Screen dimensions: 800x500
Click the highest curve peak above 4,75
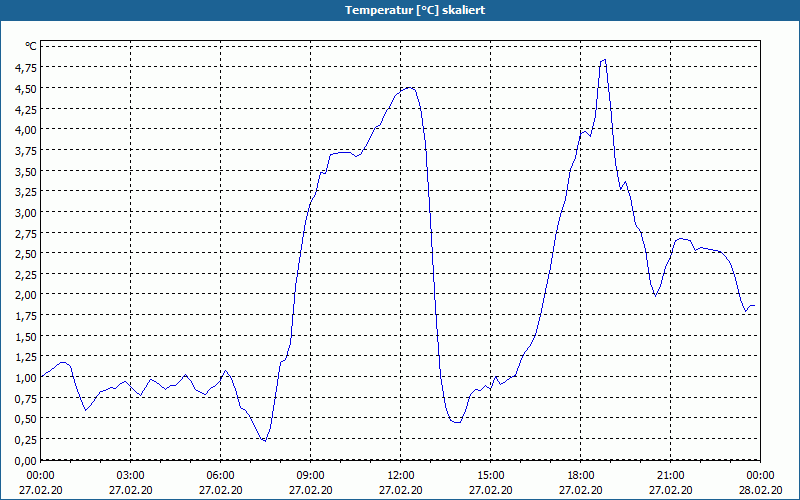tap(604, 60)
